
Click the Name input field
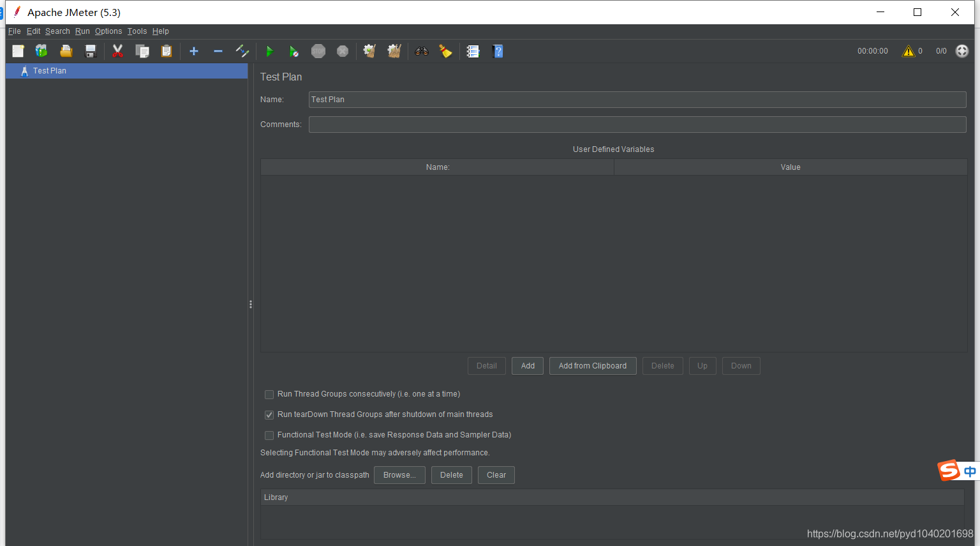click(x=637, y=100)
